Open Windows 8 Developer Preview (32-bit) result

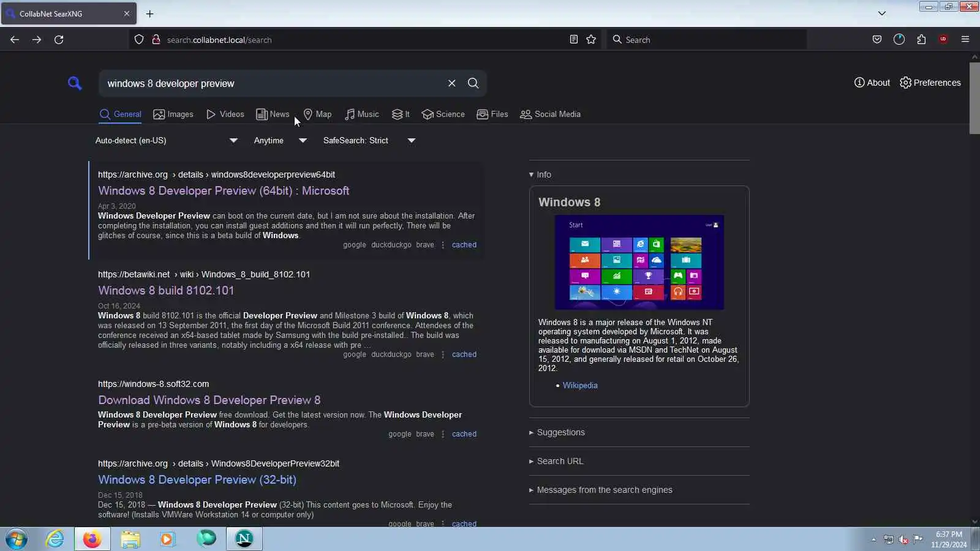pos(197,480)
